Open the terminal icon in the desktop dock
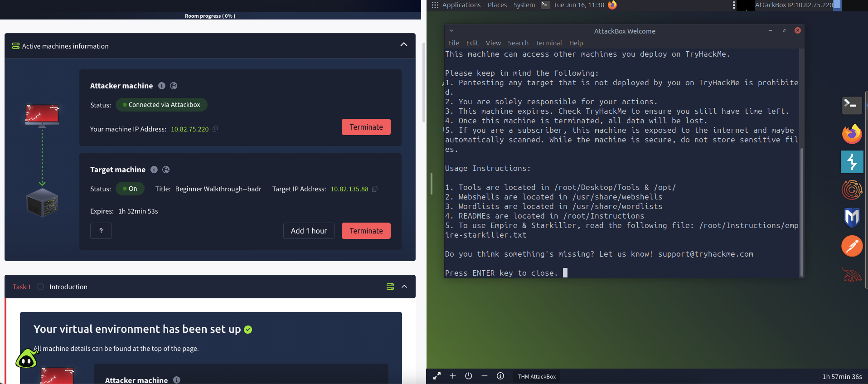Screen dimensions: 868x384 coord(852,105)
